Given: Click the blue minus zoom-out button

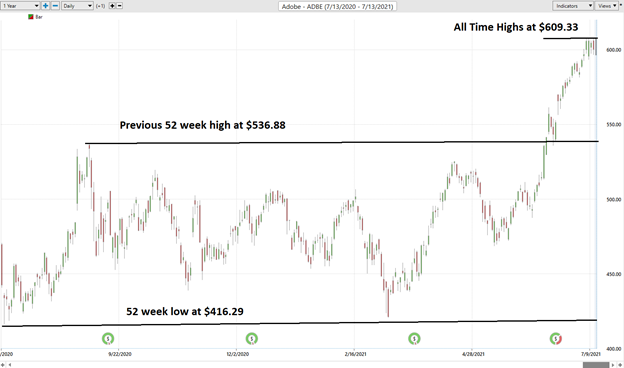Looking at the screenshot, I should [x=55, y=6].
